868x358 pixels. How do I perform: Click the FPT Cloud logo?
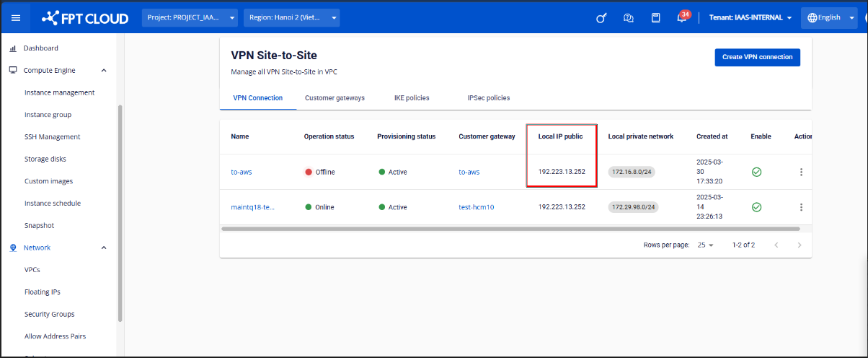(x=85, y=18)
